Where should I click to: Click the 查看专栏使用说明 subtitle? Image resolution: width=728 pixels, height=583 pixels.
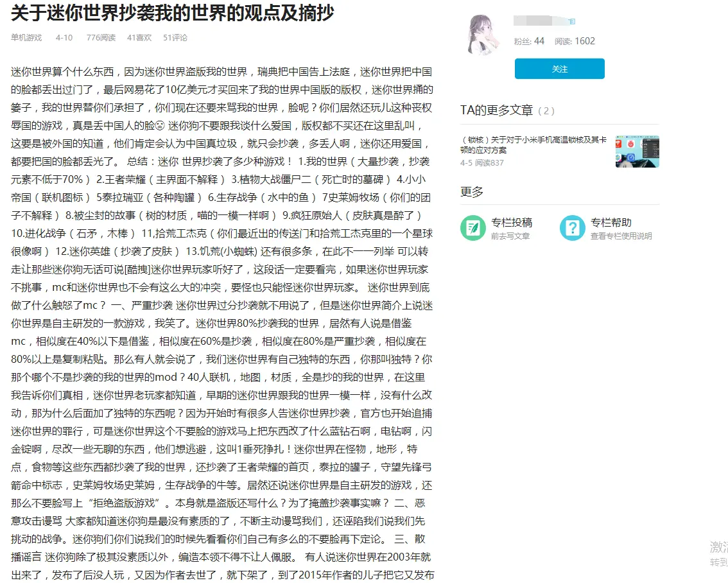pos(621,236)
